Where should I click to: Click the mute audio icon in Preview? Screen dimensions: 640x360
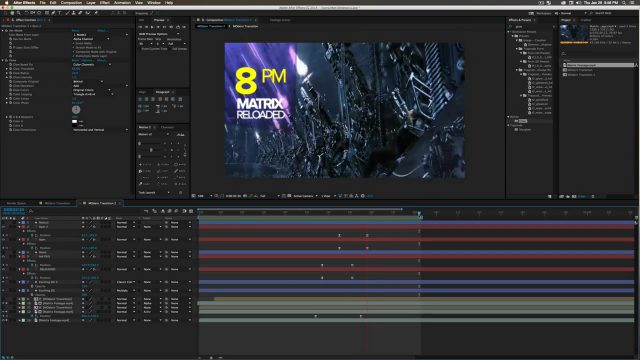171,27
